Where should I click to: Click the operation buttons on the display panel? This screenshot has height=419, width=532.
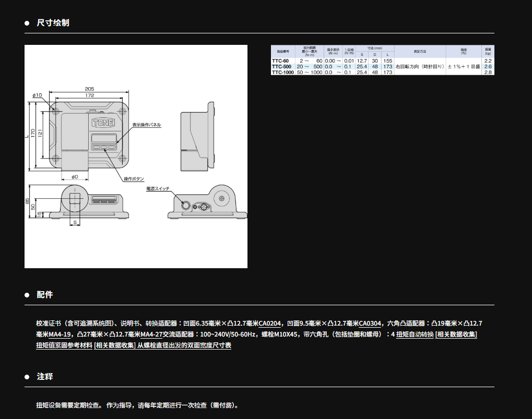point(106,148)
